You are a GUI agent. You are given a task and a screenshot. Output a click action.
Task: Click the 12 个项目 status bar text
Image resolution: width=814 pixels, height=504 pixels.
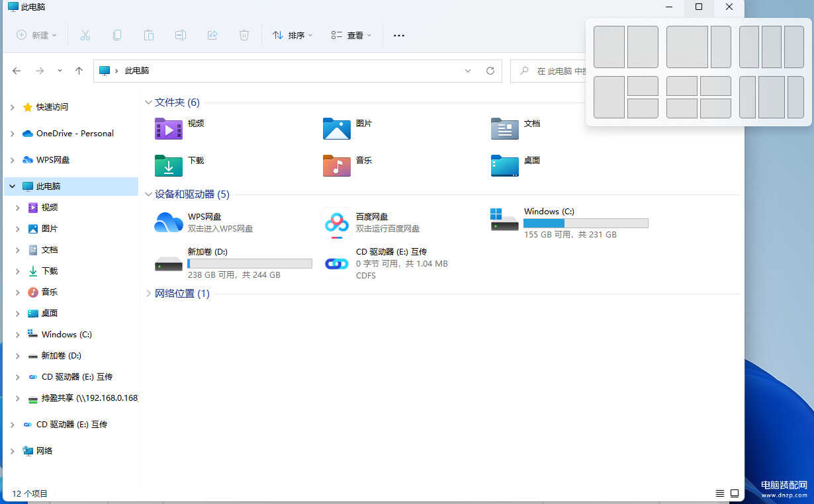(x=30, y=493)
